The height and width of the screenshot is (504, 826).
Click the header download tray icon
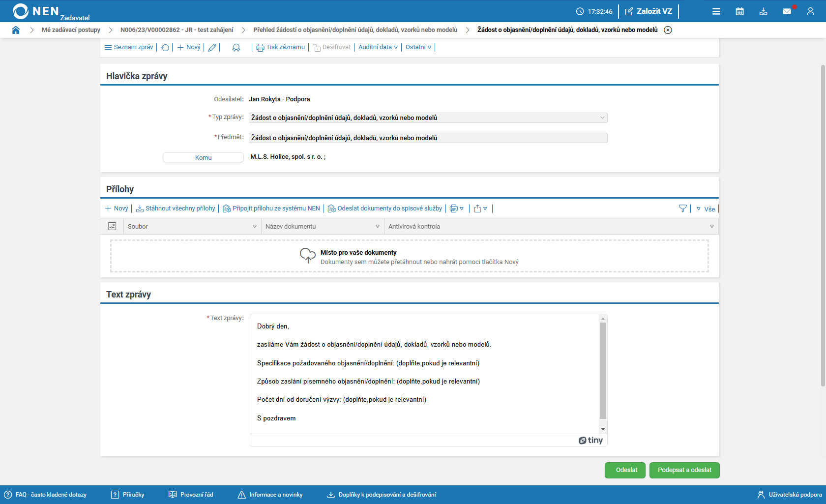763,11
